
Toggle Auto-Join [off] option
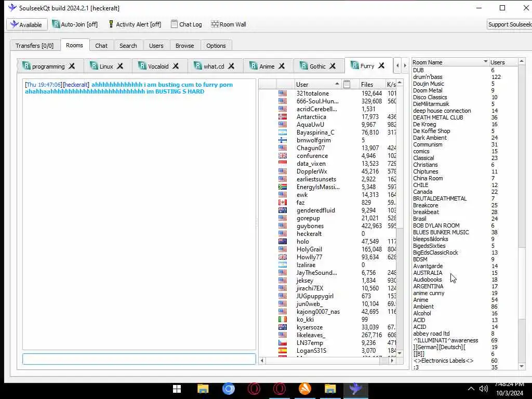75,24
